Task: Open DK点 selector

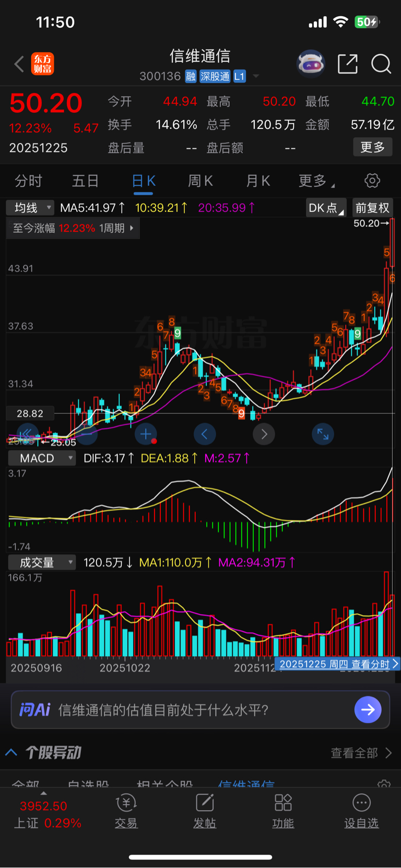Action: coord(326,208)
